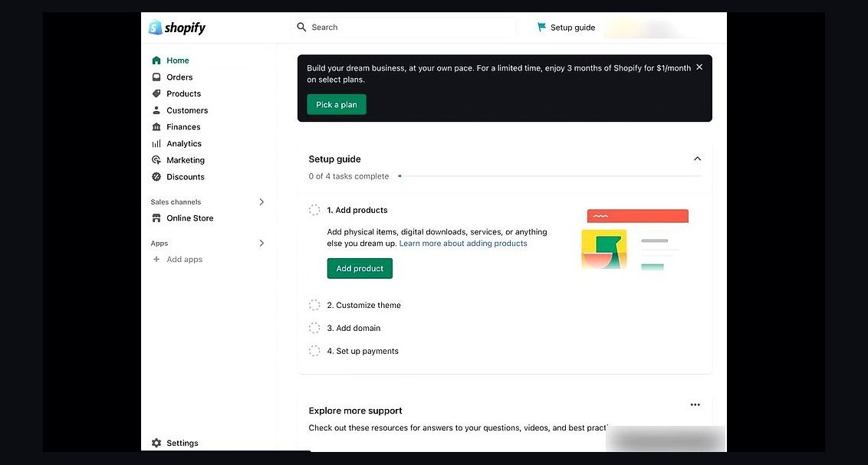Image resolution: width=868 pixels, height=465 pixels.
Task: Focus the Search input field
Action: pos(404,27)
